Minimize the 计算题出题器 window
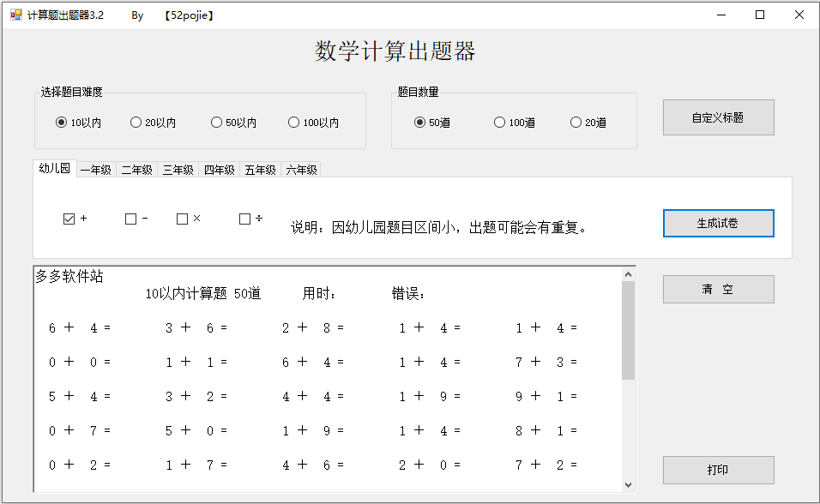Image resolution: width=820 pixels, height=504 pixels. tap(721, 15)
